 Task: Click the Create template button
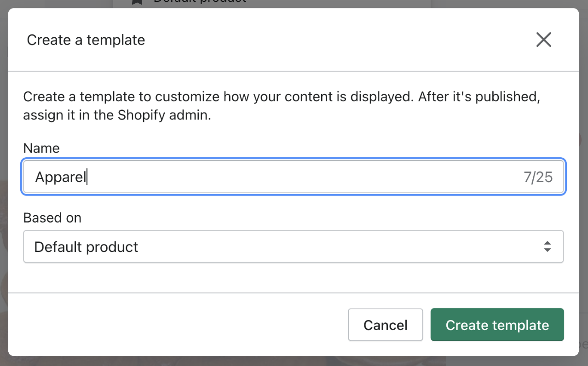click(x=496, y=325)
